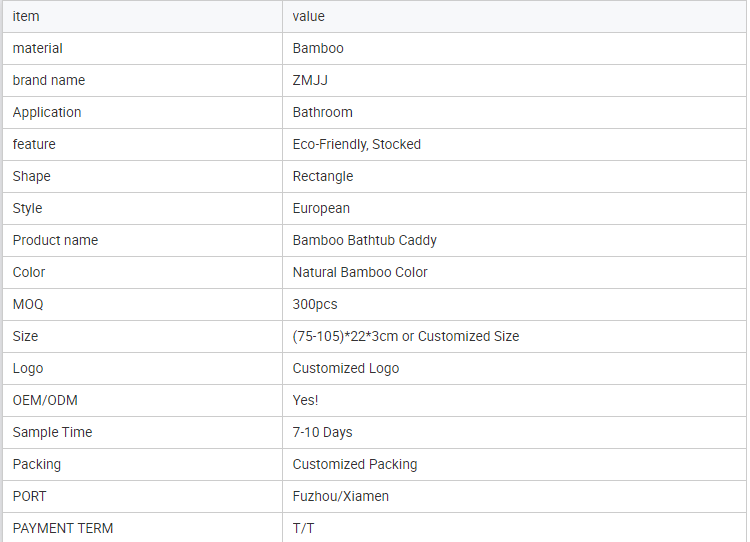Click the 'OEM/ODM' row label
The height and width of the screenshot is (542, 750).
point(45,400)
